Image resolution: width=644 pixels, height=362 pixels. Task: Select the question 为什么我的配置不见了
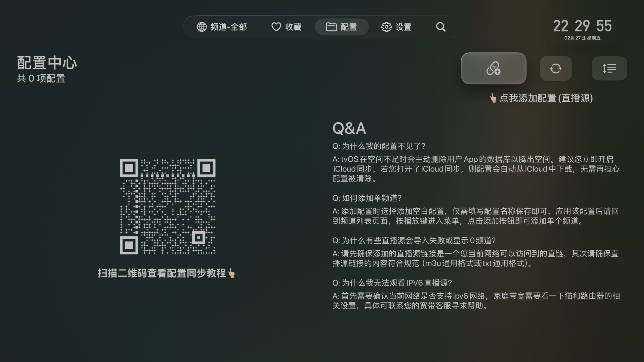(x=379, y=146)
